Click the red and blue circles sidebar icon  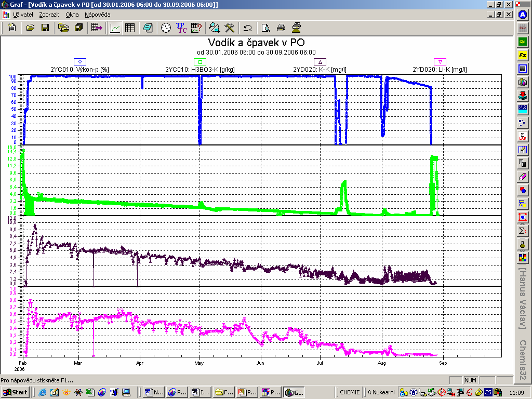pos(523,190)
